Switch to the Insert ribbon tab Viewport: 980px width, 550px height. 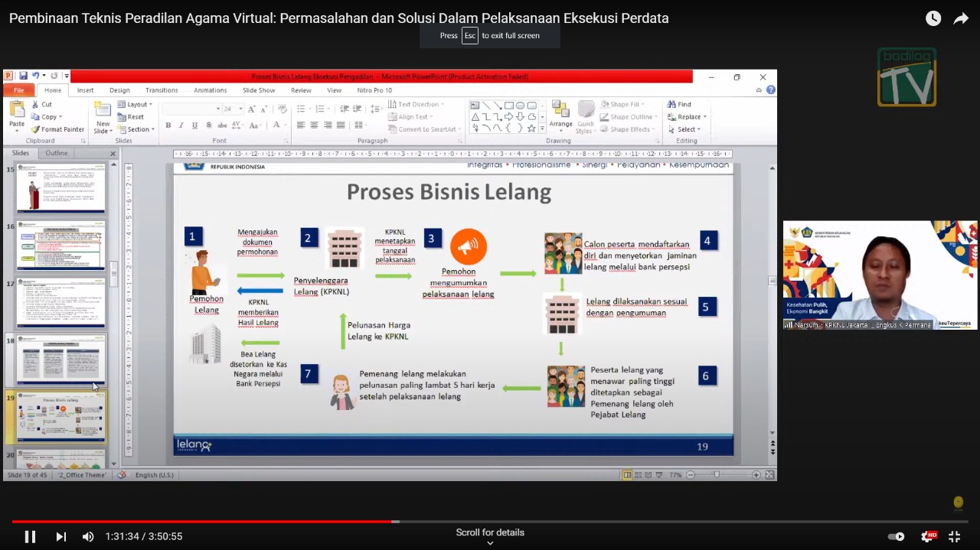click(x=85, y=90)
